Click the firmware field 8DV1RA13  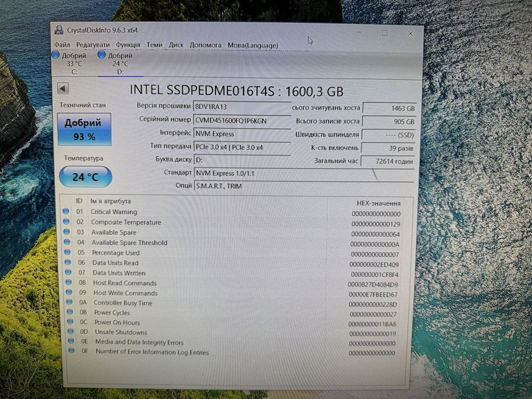point(242,106)
